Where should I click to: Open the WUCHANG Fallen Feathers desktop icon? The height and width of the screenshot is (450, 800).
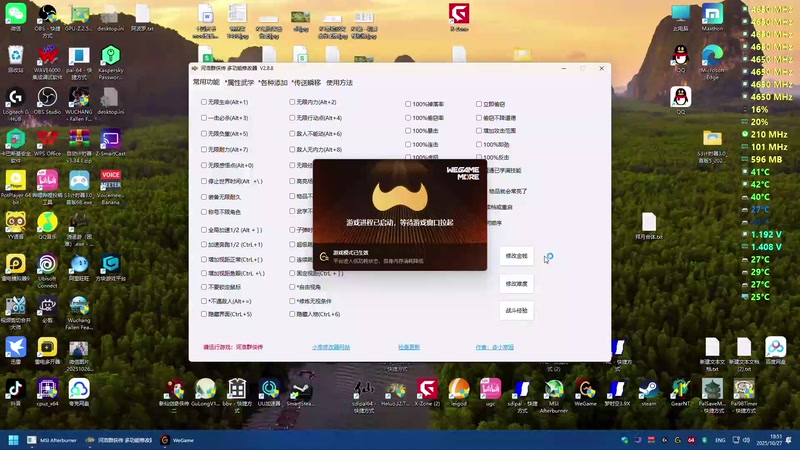[x=79, y=104]
